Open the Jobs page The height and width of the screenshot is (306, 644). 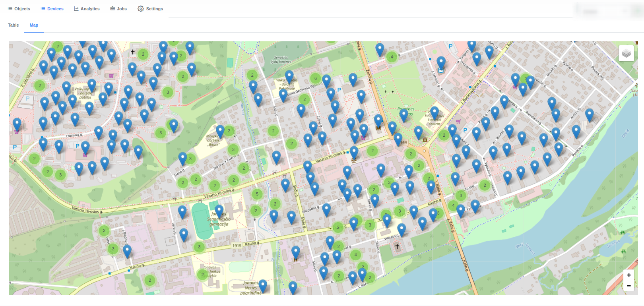click(122, 9)
